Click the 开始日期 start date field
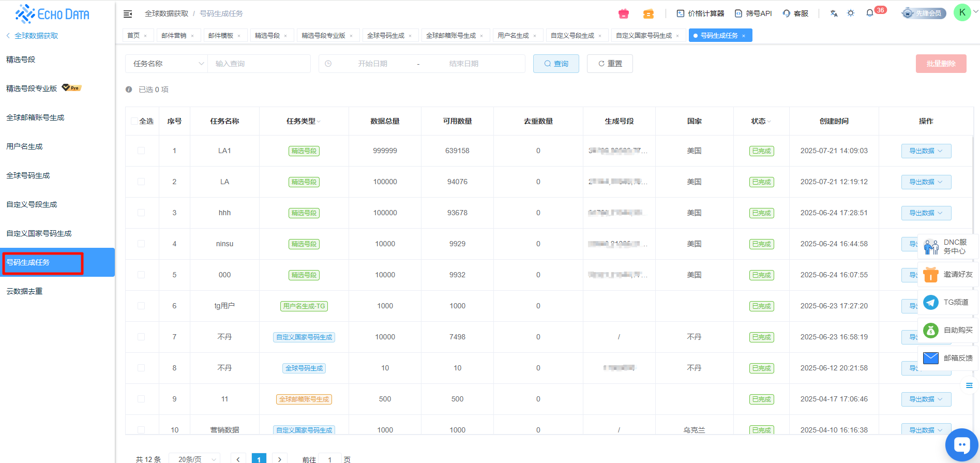 pos(372,64)
